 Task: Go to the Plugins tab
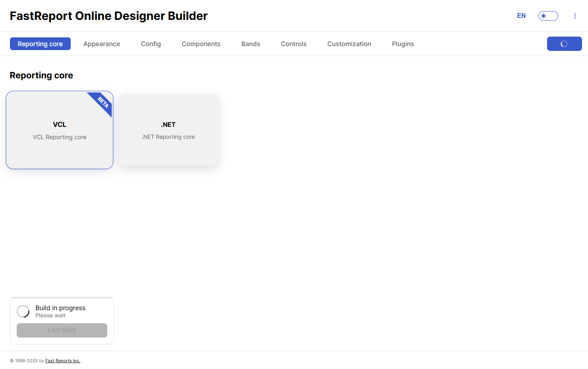[403, 44]
